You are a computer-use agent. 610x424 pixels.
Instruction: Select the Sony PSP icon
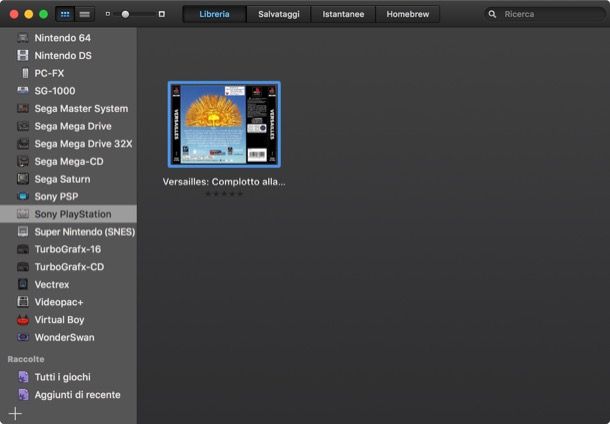tap(23, 196)
